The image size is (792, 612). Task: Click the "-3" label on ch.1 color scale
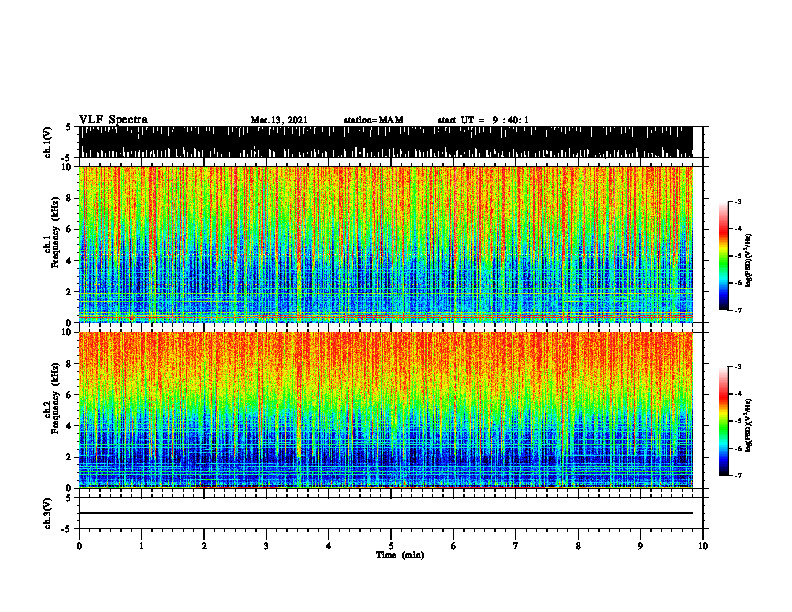[738, 201]
